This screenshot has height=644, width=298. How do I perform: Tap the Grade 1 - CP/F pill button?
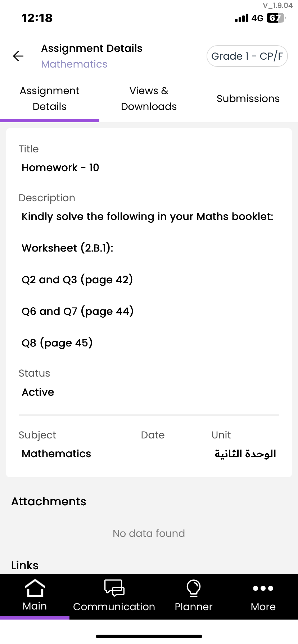click(247, 56)
